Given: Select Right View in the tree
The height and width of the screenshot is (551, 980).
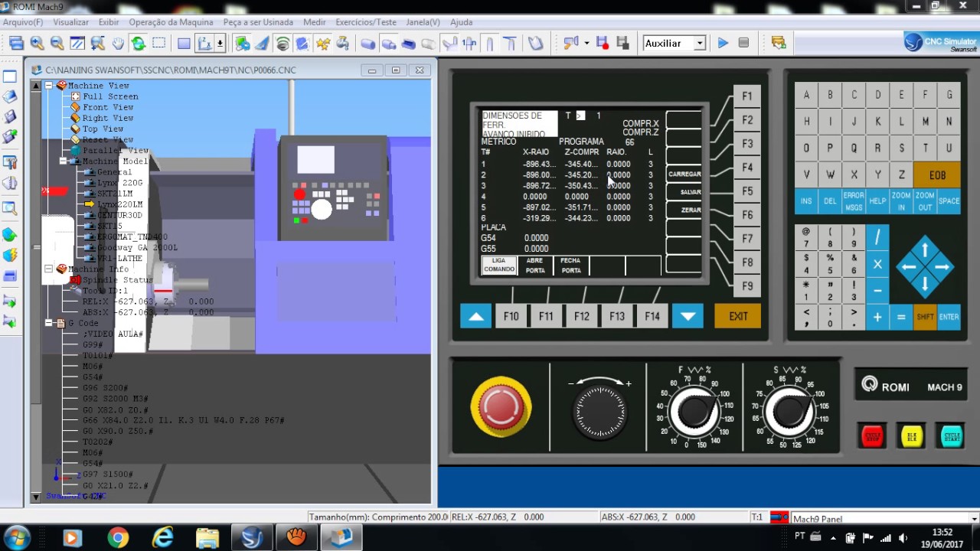Looking at the screenshot, I should (x=108, y=118).
